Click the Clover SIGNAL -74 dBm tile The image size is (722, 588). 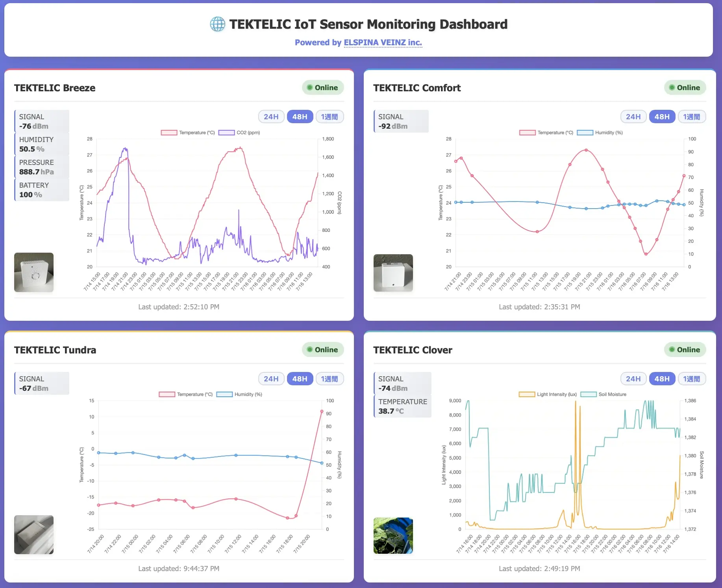point(402,383)
